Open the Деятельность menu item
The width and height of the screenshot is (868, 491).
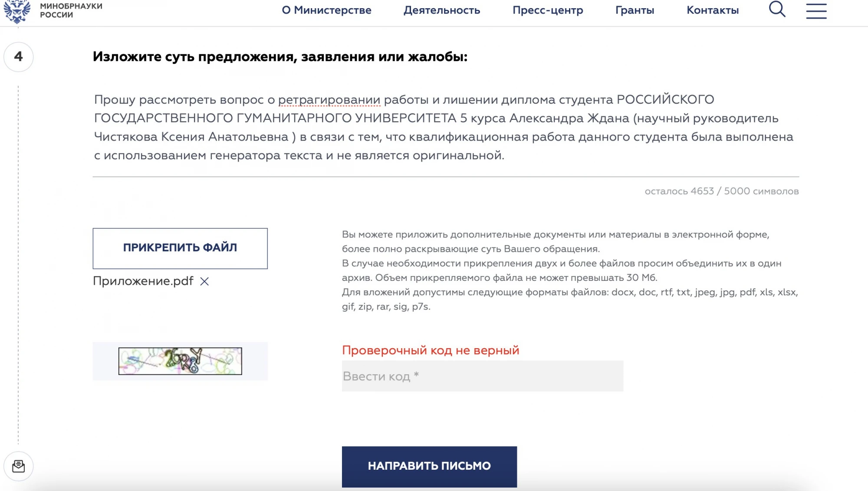442,10
